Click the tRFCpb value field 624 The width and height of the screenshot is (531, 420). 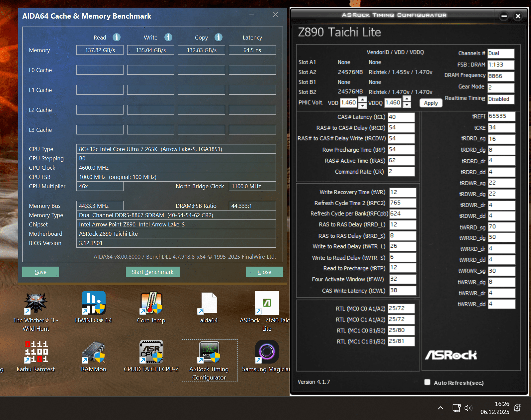[x=402, y=213]
